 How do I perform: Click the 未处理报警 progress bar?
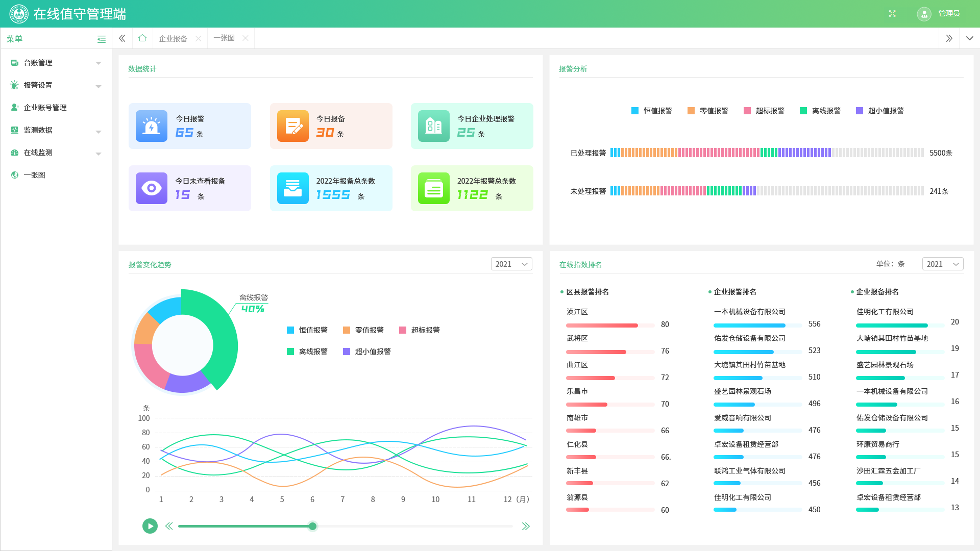coord(767,191)
